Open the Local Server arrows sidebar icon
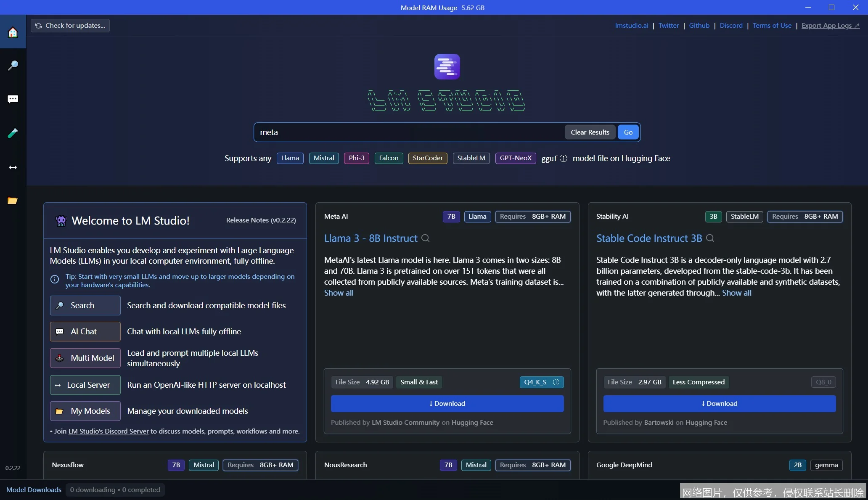 coord(13,167)
